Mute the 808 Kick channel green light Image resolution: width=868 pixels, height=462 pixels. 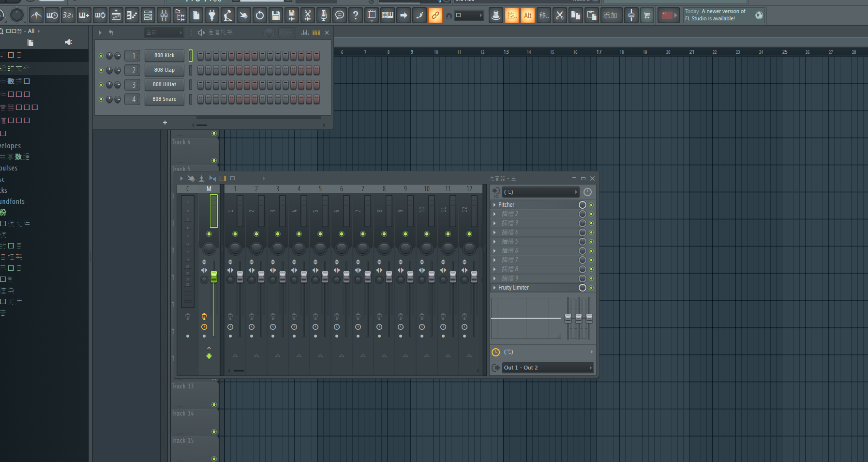point(101,56)
